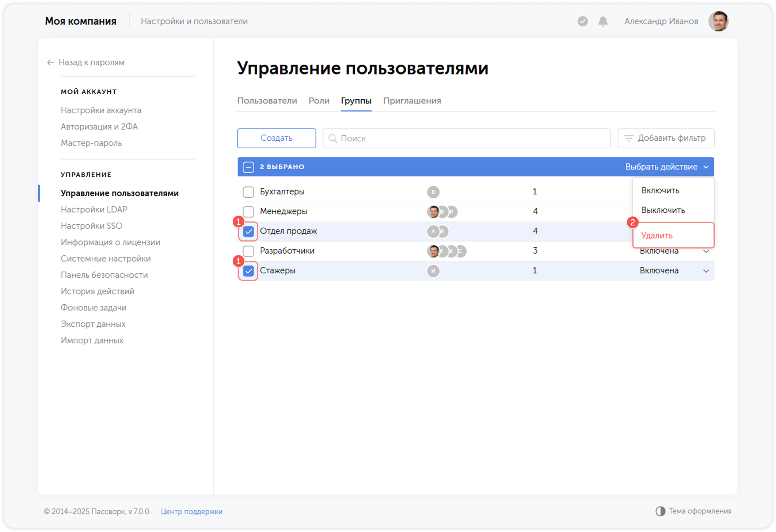Click the Стажеры group name

click(x=277, y=270)
